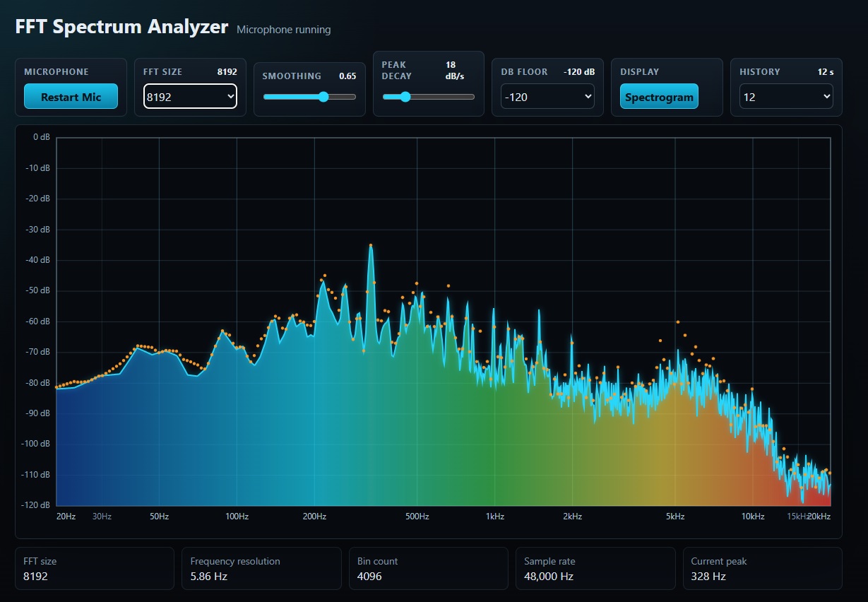
Task: Switch display with the Spectrogram button
Action: 659,97
